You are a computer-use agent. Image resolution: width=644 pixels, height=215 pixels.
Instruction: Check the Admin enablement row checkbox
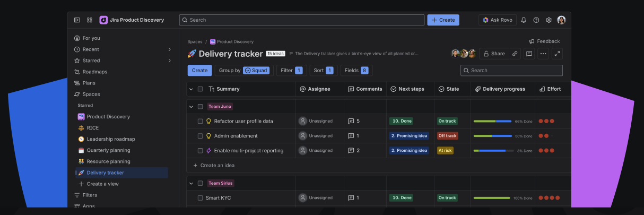click(x=200, y=136)
